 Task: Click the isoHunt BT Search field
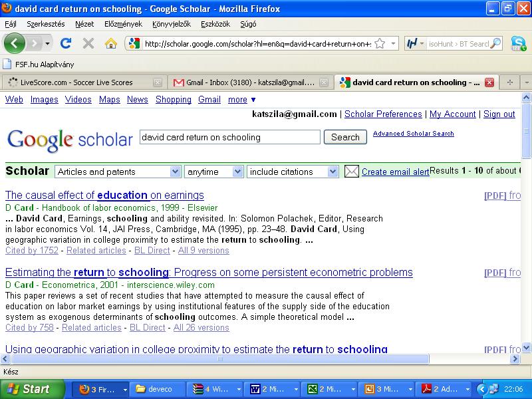(458, 43)
